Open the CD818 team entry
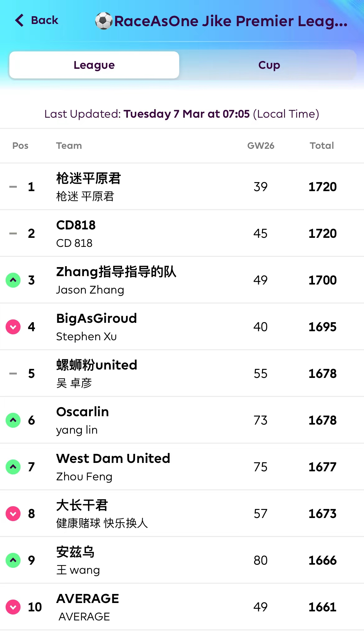This screenshot has height=631, width=364. 76,225
